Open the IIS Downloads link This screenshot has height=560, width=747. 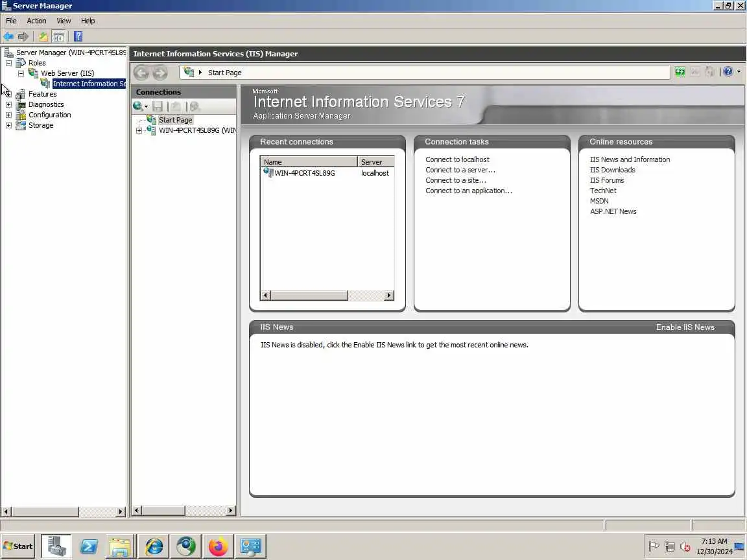(x=613, y=170)
